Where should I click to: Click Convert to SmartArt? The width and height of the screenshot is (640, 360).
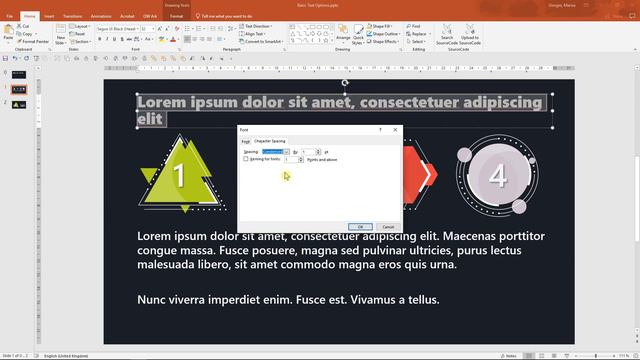261,42
